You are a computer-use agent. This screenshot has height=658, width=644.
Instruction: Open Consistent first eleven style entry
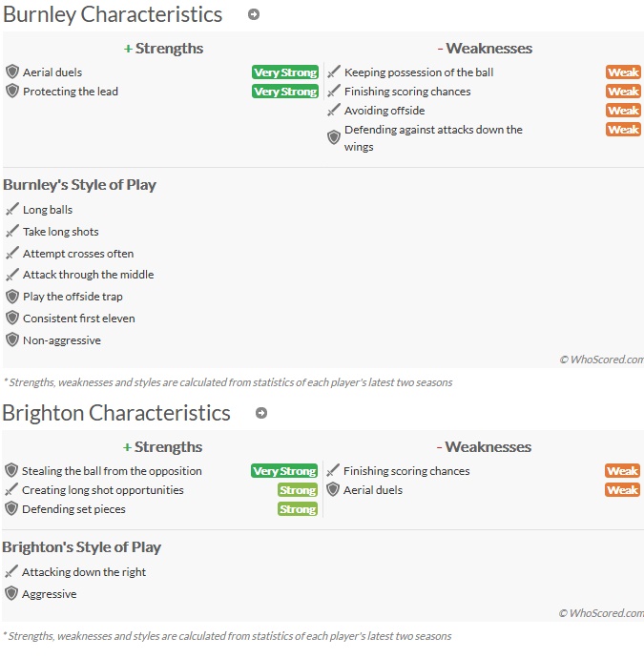pyautogui.click(x=79, y=319)
